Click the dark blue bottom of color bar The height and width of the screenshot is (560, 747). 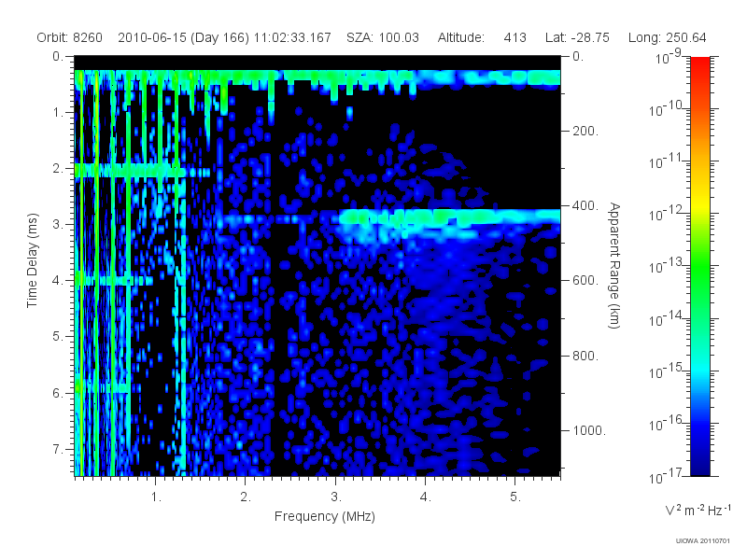click(699, 464)
